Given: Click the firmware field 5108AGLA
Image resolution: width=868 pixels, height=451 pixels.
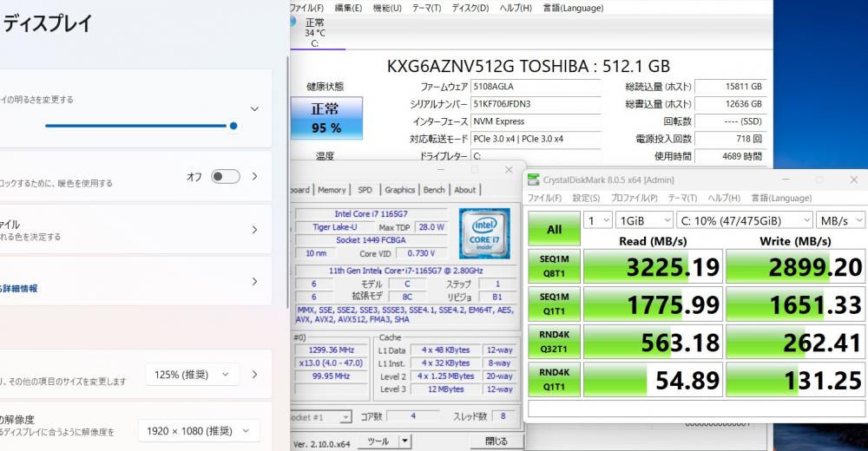Looking at the screenshot, I should [x=536, y=87].
